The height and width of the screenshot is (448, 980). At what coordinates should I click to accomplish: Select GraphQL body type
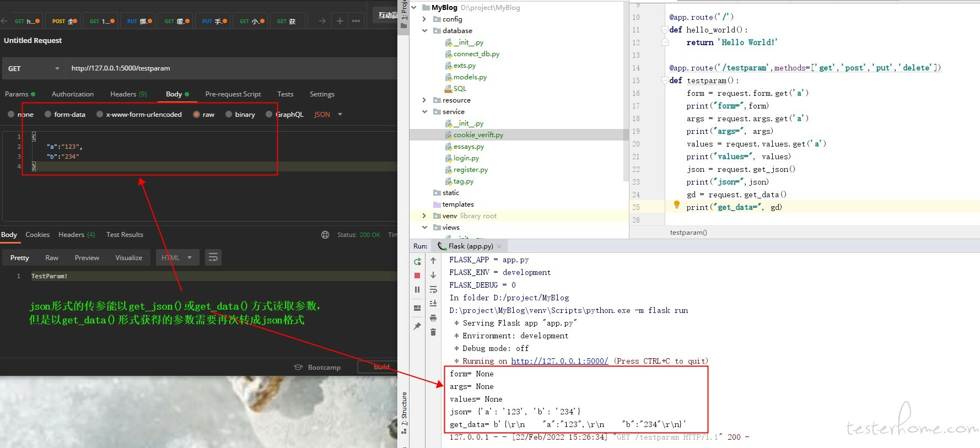coord(284,115)
